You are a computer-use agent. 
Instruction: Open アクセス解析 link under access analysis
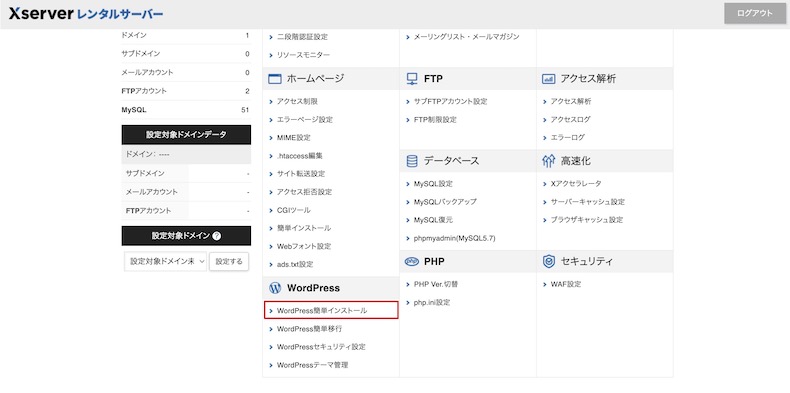coord(570,101)
